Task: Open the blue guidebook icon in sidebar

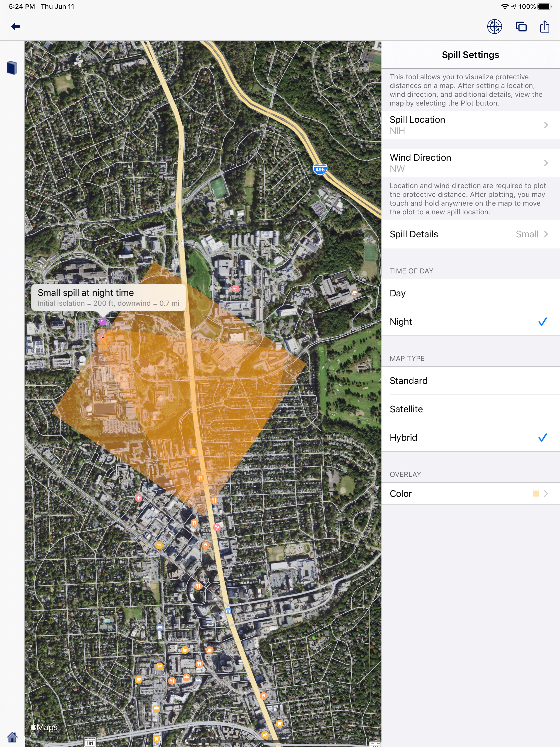Action: [x=12, y=68]
